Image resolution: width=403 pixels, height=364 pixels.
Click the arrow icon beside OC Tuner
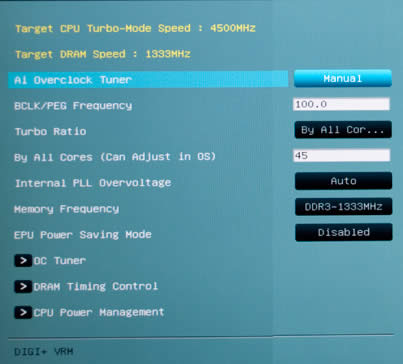click(x=23, y=260)
